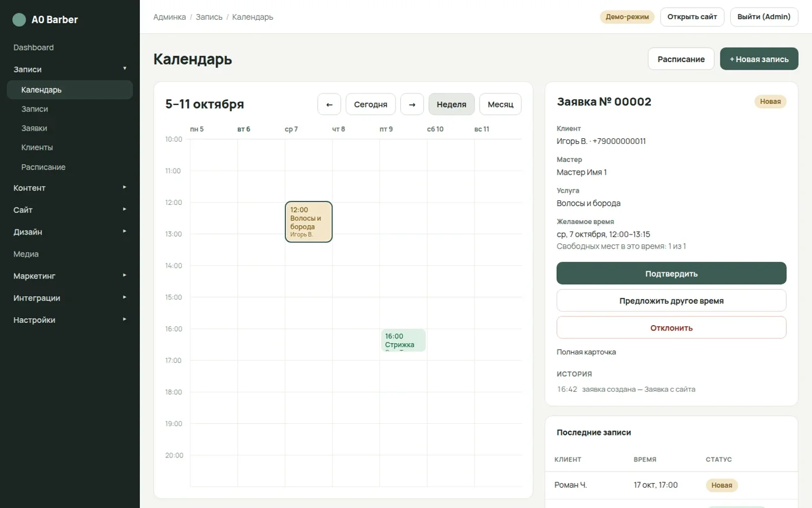Click the Новая status badge in Роман Ч. row
Image resolution: width=812 pixels, height=508 pixels.
[x=722, y=485]
